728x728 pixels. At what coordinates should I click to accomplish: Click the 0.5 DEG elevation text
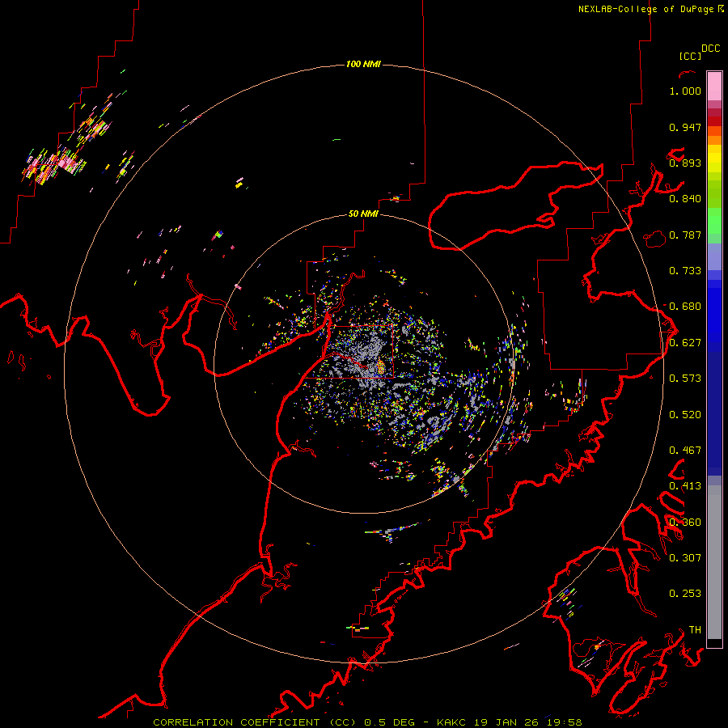[391, 722]
